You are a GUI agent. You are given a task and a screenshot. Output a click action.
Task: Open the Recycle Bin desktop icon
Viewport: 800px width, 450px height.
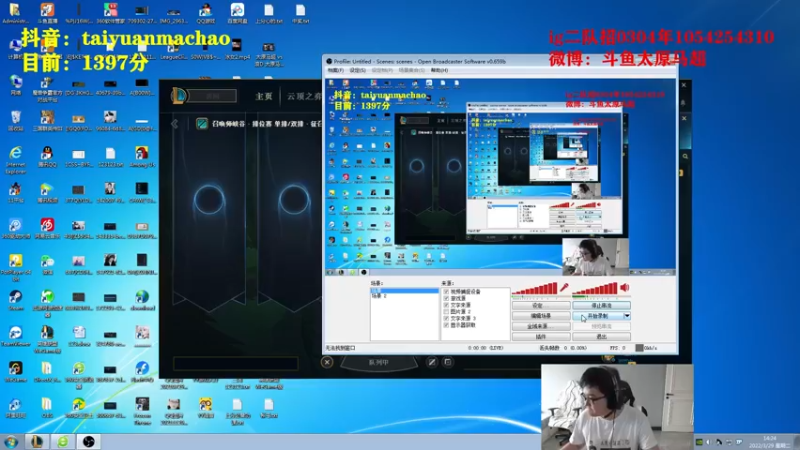[x=15, y=121]
